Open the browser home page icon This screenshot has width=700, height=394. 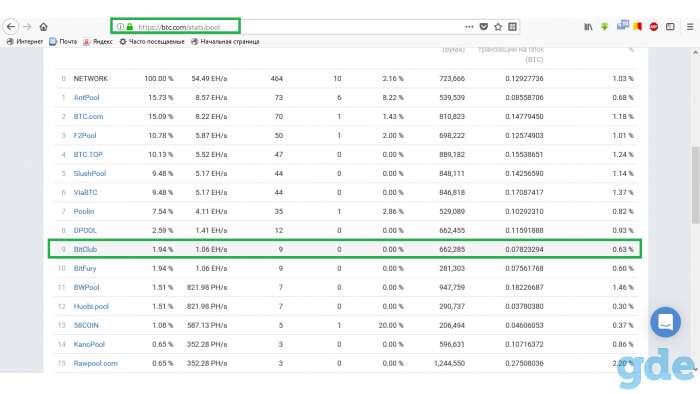pyautogui.click(x=43, y=27)
